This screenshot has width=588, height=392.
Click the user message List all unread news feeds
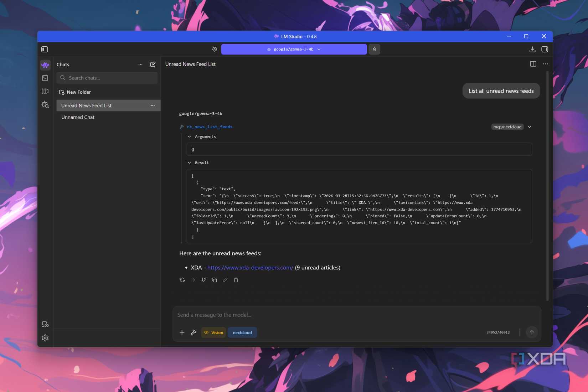coord(501,91)
